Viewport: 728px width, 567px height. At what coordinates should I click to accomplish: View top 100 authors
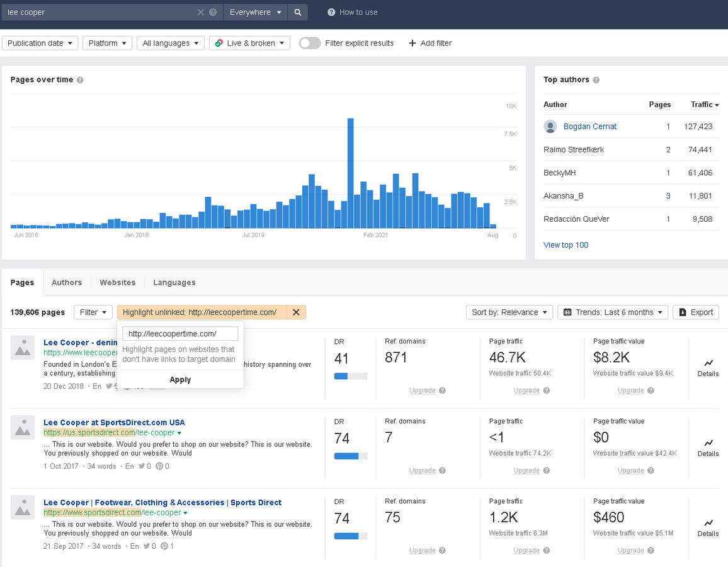[x=566, y=244]
